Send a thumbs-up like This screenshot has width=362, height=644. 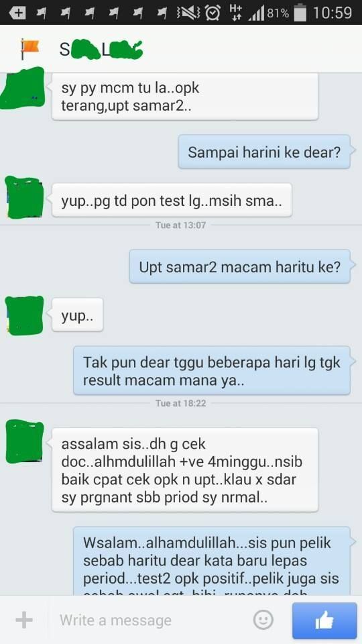click(324, 620)
